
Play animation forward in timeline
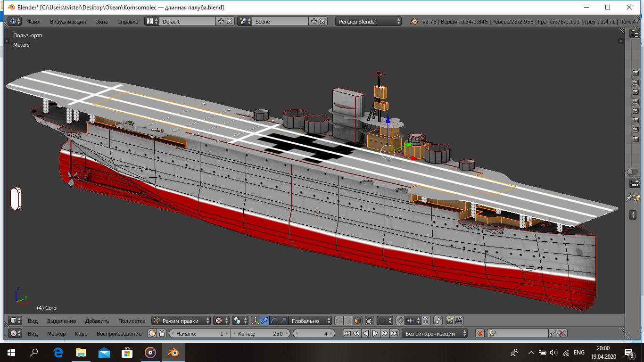375,334
